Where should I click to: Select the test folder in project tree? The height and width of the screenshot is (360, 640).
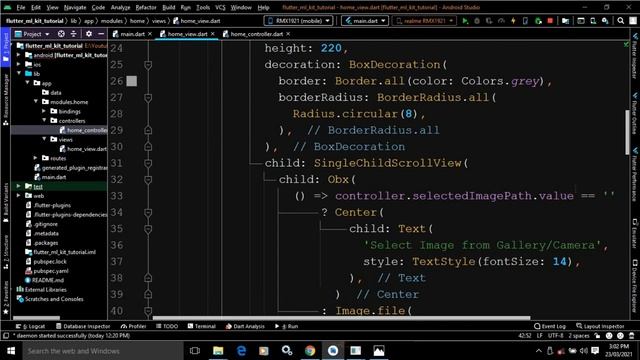tap(38, 186)
